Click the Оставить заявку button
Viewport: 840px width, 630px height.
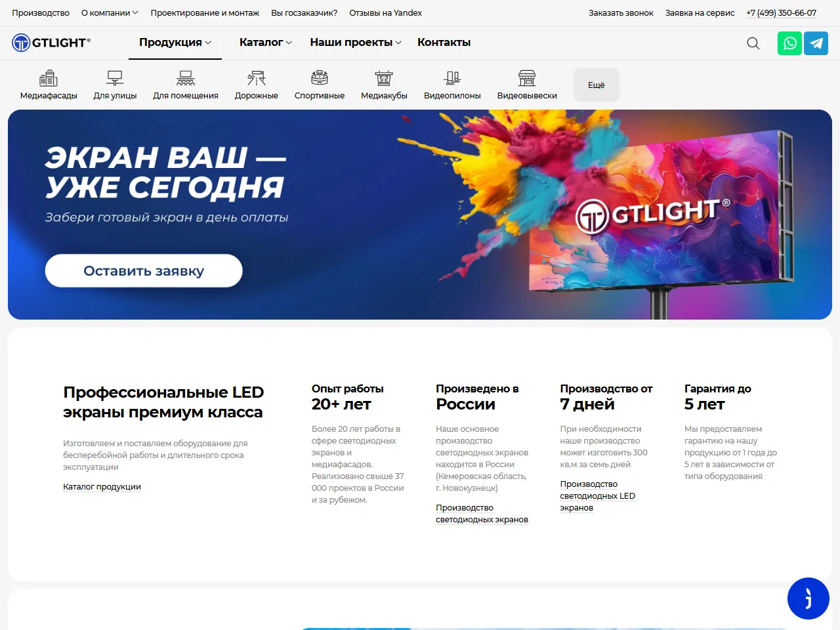pyautogui.click(x=144, y=270)
